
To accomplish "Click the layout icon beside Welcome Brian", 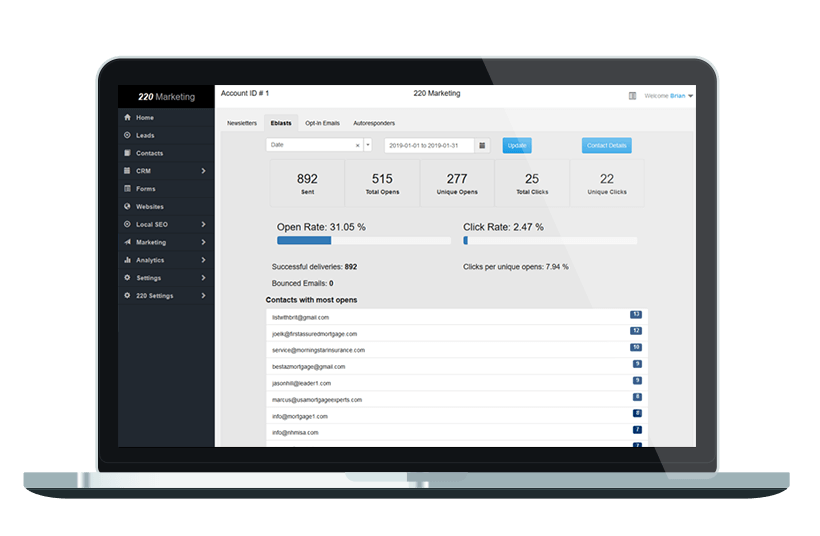I will (x=632, y=96).
